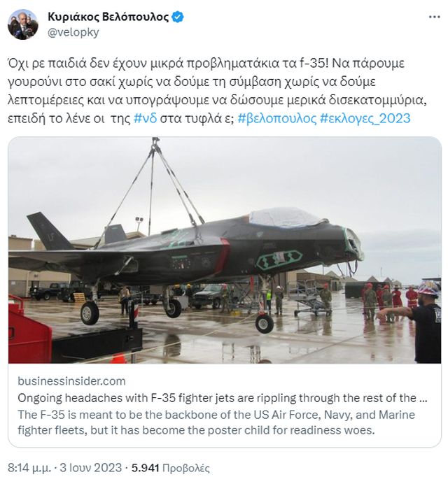This screenshot has width=448, height=477.
Task: Click the tweet body text paragraph
Action: [217, 91]
